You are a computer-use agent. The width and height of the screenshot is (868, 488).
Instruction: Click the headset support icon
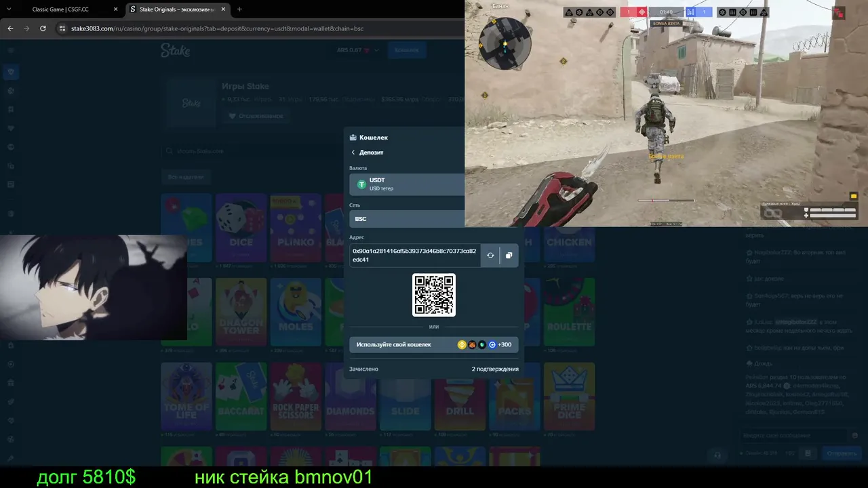coord(717,455)
